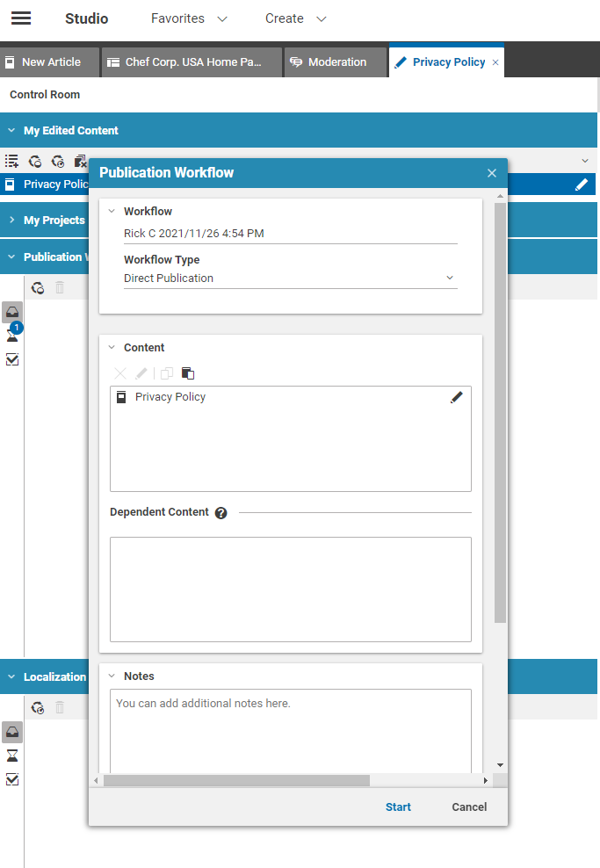Click the dialog horizontal scrollbar thumb
The image size is (600, 868).
236,780
